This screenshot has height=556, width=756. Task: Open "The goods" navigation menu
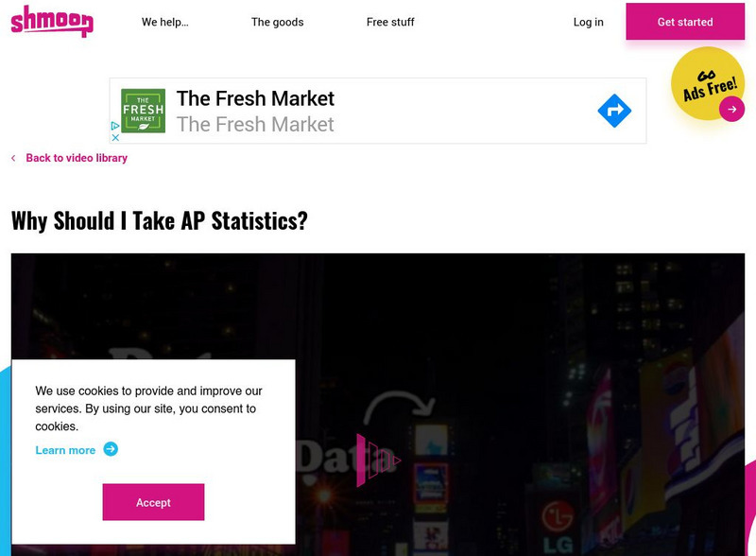(x=277, y=22)
